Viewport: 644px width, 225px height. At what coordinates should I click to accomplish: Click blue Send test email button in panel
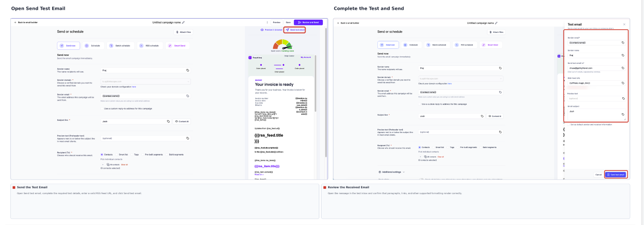coord(615,174)
